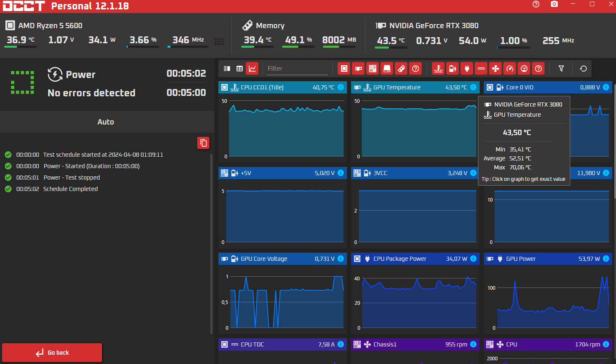Open the dotted grid icon beside CPU MHz
The height and width of the screenshot is (364, 616).
click(219, 41)
